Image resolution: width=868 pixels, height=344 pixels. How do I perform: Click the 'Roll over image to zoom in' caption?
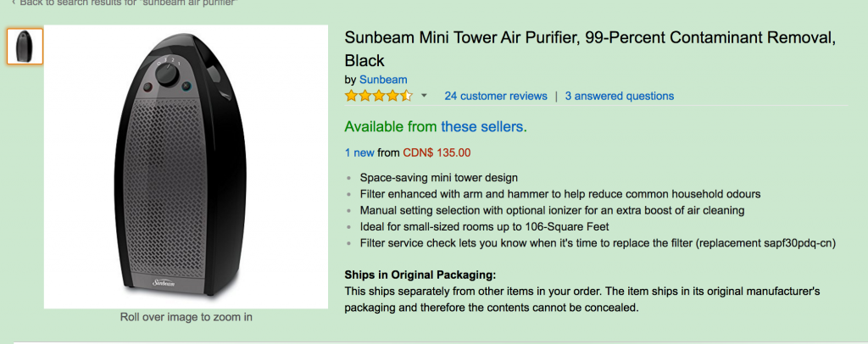pyautogui.click(x=186, y=318)
